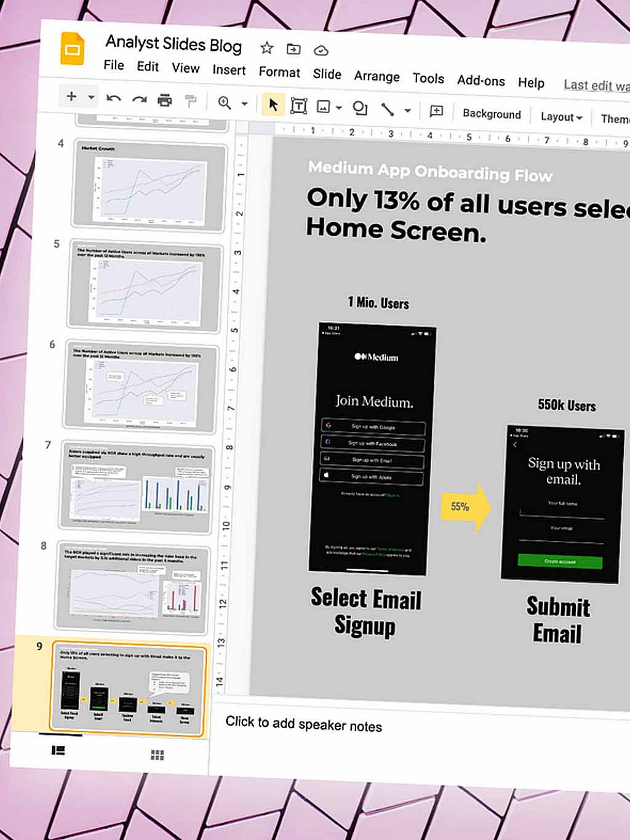Click the paint format tool
The height and width of the screenshot is (840, 630).
(x=191, y=100)
